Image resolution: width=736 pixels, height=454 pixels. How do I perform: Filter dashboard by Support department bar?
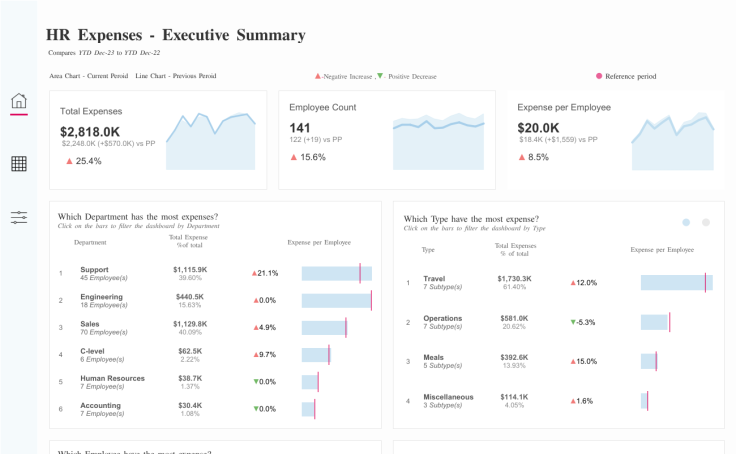pyautogui.click(x=336, y=273)
